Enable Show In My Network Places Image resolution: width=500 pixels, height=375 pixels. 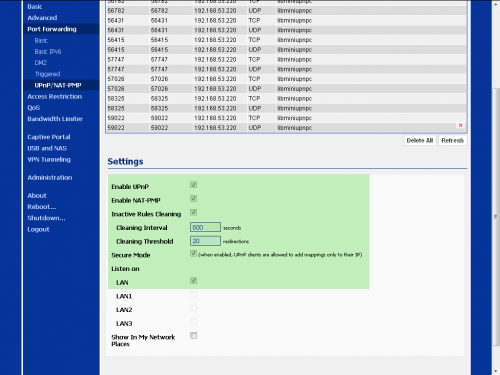pos(193,335)
